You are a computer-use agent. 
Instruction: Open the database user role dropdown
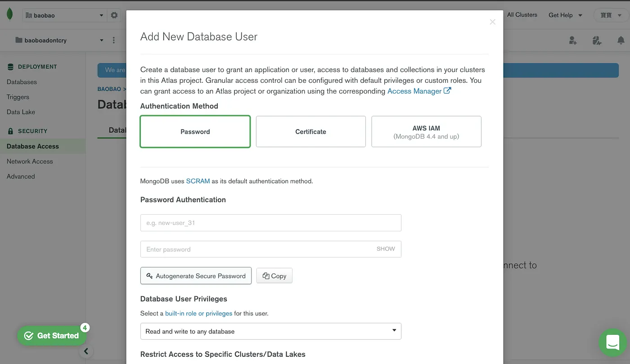point(271,331)
